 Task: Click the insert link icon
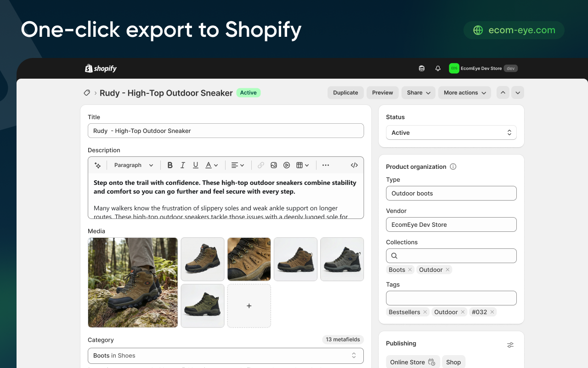[261, 165]
